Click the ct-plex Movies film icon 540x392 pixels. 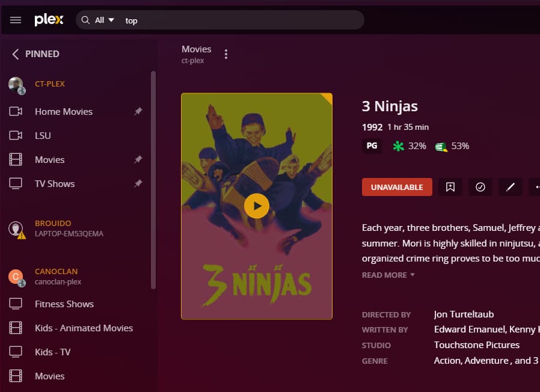[16, 159]
